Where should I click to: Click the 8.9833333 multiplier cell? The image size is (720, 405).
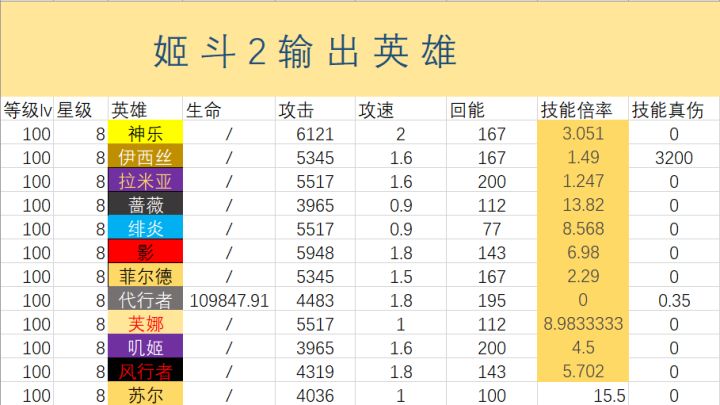tap(582, 324)
